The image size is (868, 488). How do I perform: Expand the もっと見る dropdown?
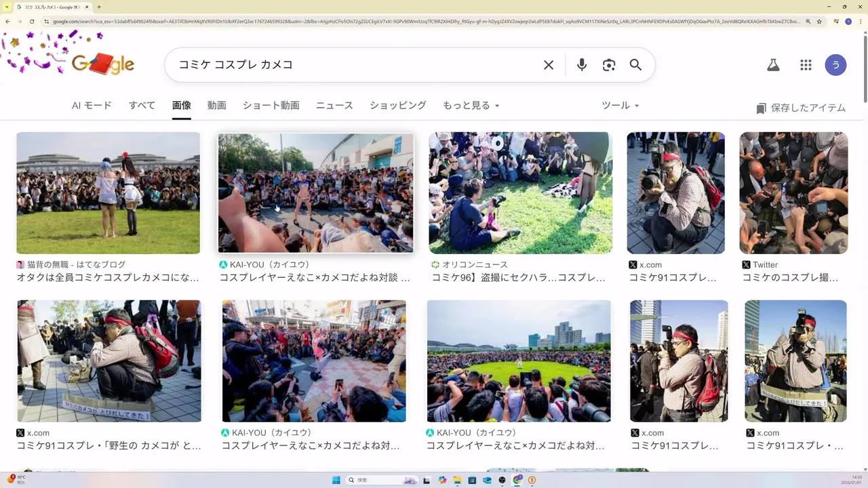471,106
